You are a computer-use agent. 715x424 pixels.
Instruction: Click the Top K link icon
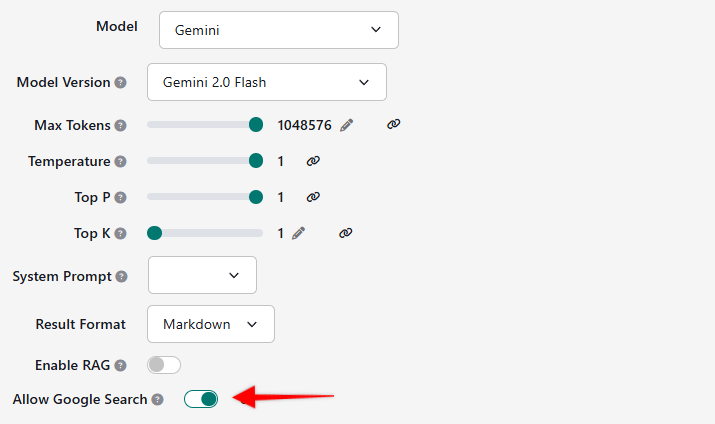(345, 233)
